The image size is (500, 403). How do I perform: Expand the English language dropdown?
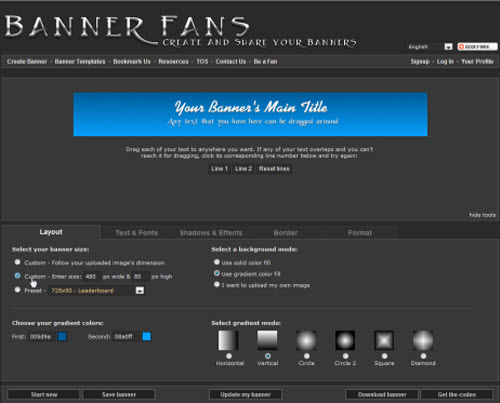(x=430, y=47)
